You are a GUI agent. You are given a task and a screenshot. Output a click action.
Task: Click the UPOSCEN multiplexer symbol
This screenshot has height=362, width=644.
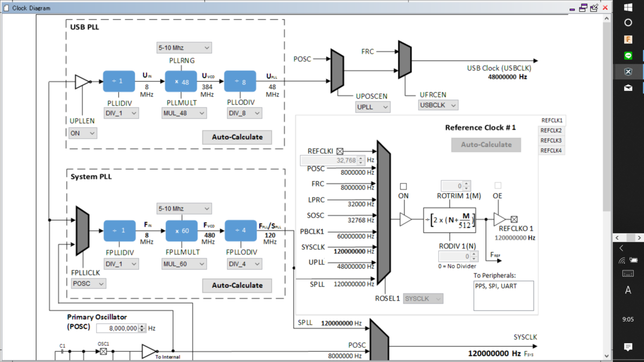point(337,71)
